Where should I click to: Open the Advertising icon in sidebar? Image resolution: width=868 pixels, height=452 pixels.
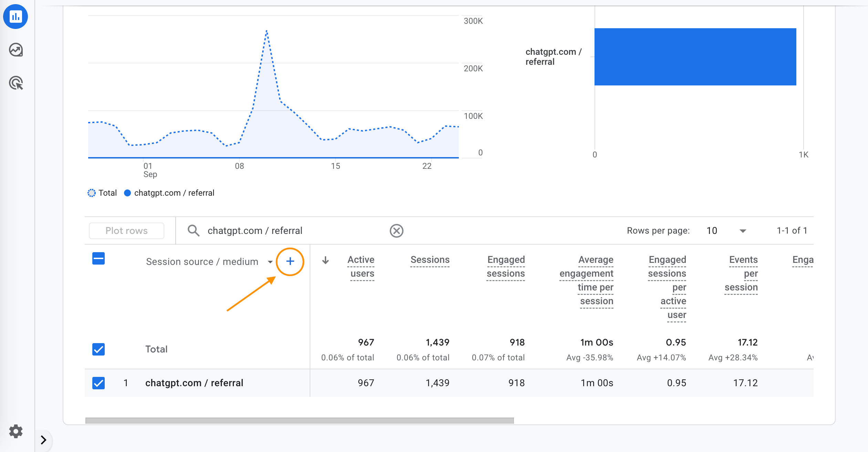16,83
